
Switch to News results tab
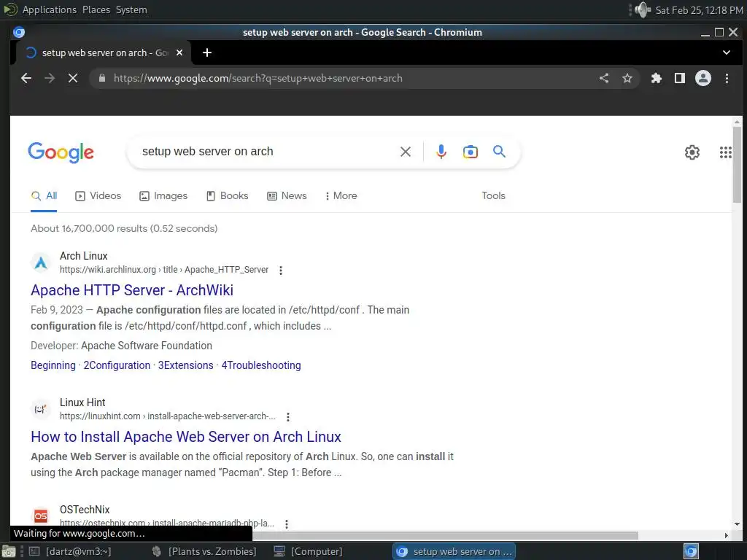click(x=287, y=195)
